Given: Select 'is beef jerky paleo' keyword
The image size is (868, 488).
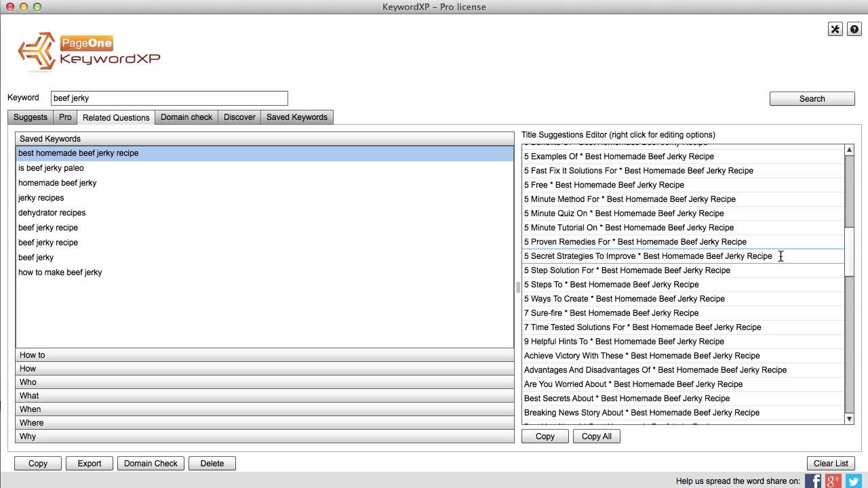Looking at the screenshot, I should tap(264, 168).
